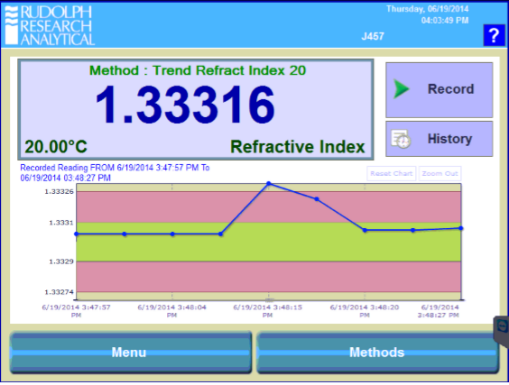Click the green Record play arrow icon

pos(401,89)
